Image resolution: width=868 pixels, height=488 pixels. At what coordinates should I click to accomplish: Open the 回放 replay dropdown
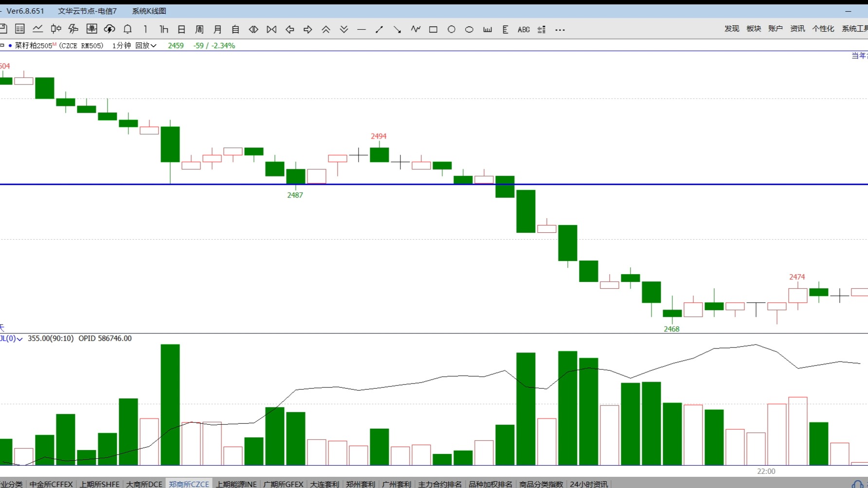point(145,46)
